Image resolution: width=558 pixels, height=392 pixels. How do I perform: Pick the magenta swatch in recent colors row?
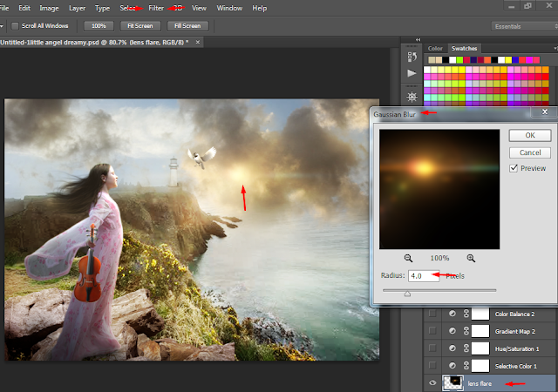click(529, 60)
